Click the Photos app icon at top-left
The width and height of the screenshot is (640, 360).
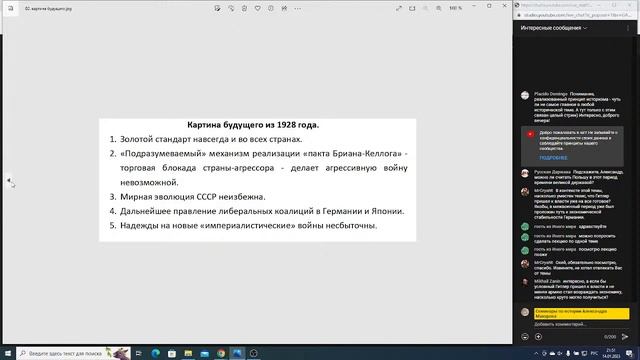(11, 8)
